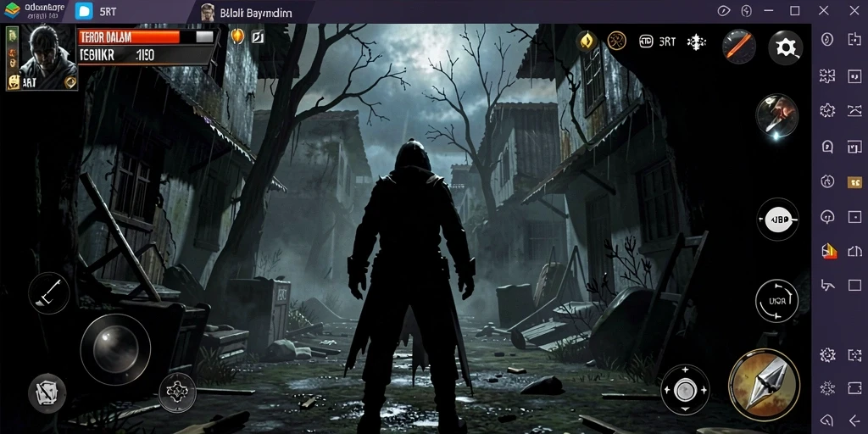Tap the card skill button below joystick
The image size is (868, 434).
tap(47, 393)
